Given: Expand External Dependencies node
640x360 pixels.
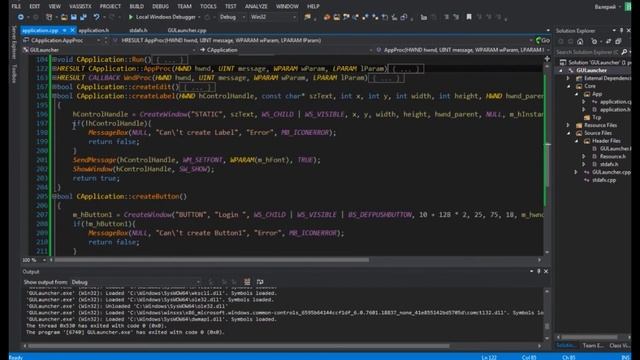Looking at the screenshot, I should coord(569,78).
